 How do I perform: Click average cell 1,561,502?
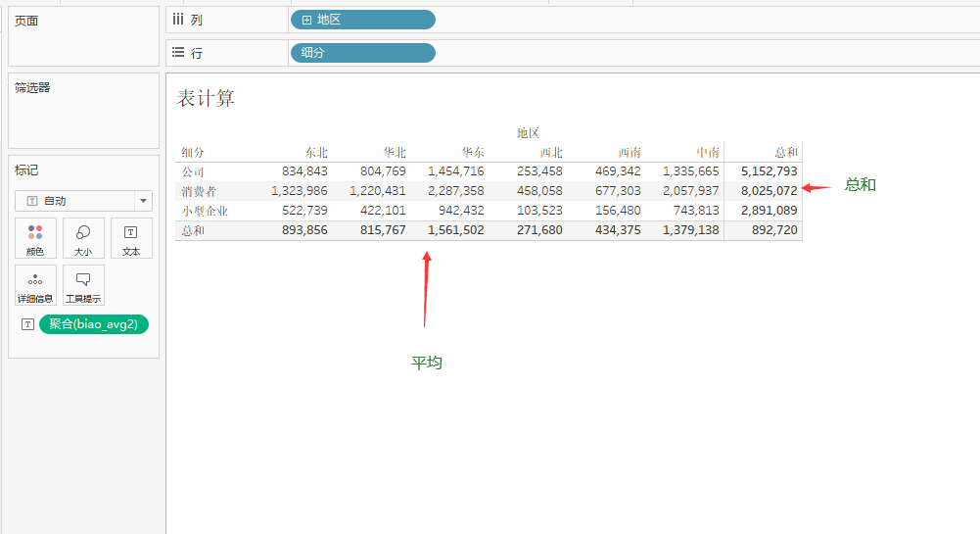pos(456,230)
